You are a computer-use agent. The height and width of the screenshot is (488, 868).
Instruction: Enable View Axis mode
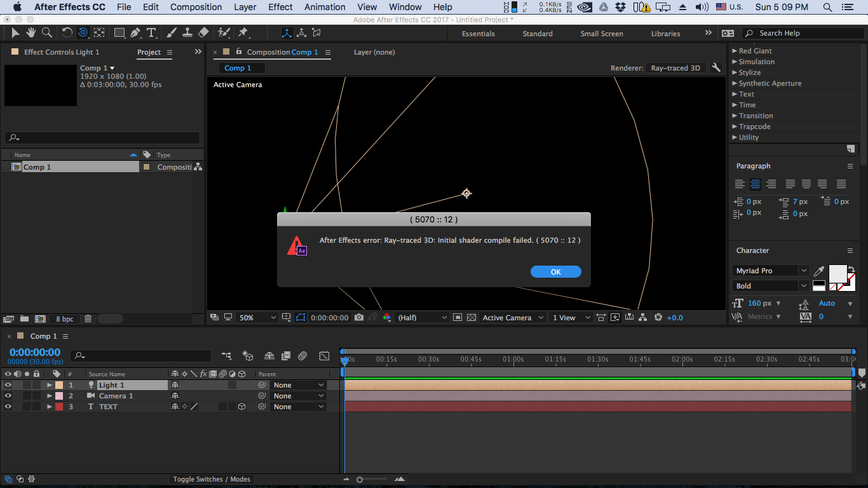316,32
